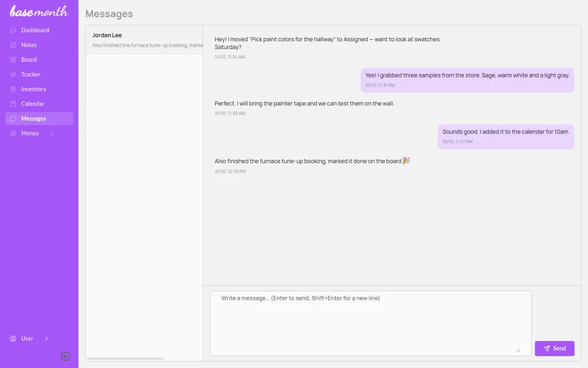Viewport: 588px width, 368px height.
Task: Click the paper plane send icon
Action: [x=547, y=348]
